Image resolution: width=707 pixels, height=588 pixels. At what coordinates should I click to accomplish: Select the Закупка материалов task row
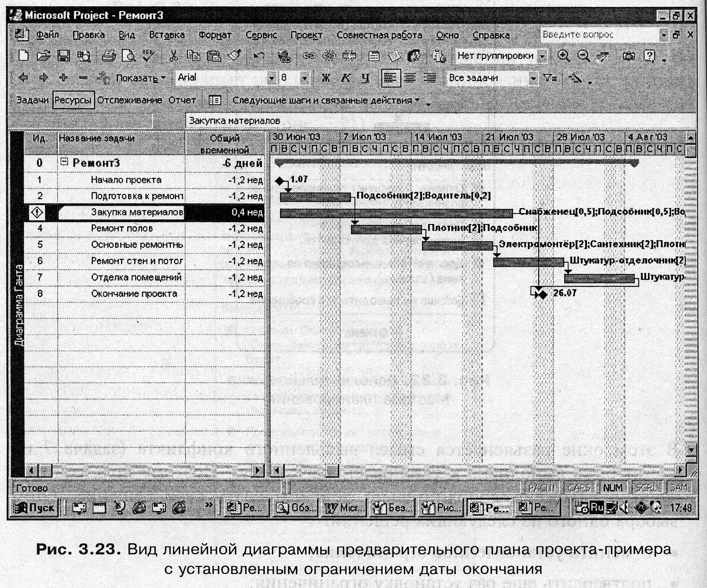pyautogui.click(x=144, y=212)
